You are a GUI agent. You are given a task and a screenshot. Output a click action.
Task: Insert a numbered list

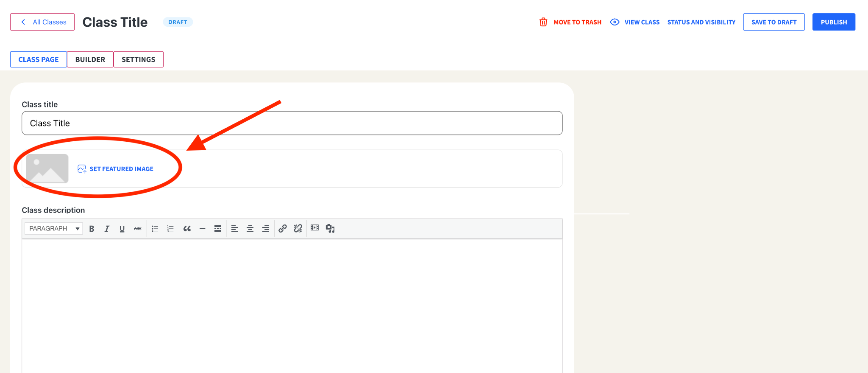[x=170, y=229]
